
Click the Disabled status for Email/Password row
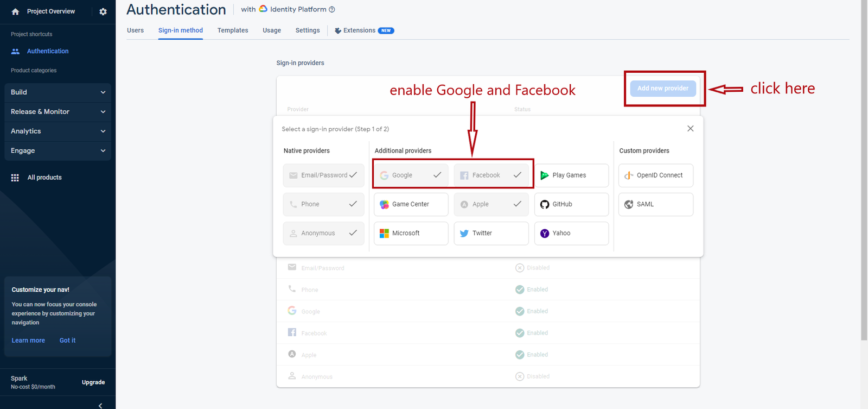click(x=532, y=268)
